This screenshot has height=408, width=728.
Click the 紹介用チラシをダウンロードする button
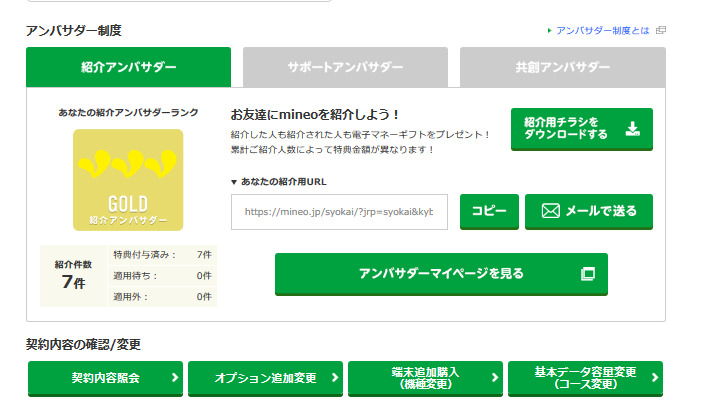tap(582, 129)
